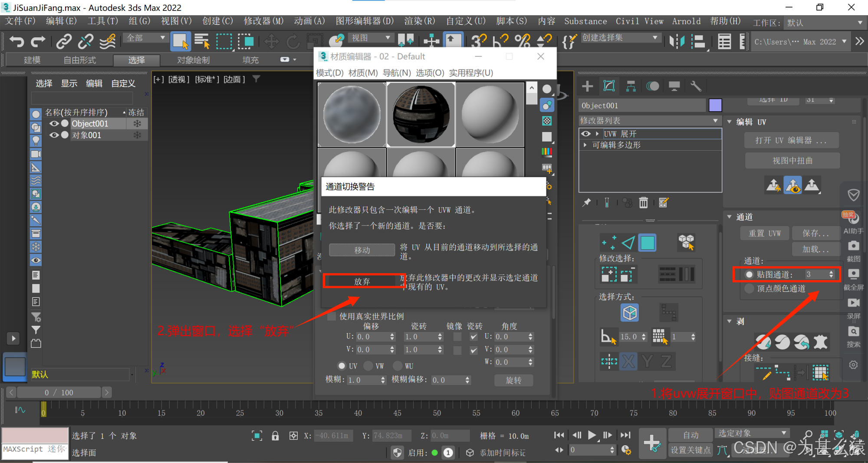Select the WU radio button
The height and width of the screenshot is (463, 868).
(398, 366)
